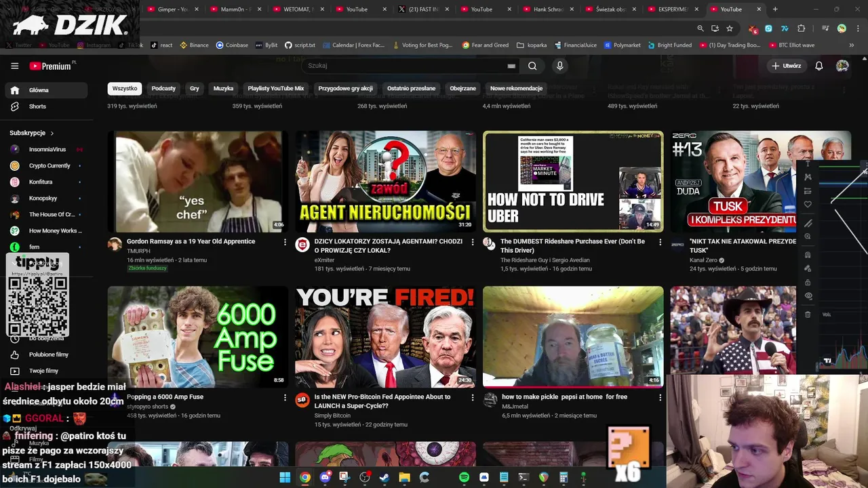This screenshot has height=488, width=868.
Task: Select Ostatnio przesłane chip
Action: pyautogui.click(x=411, y=88)
